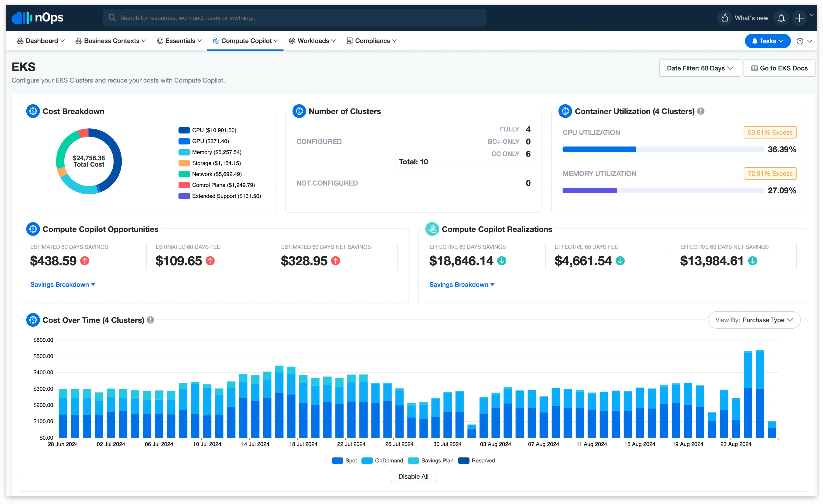The image size is (823, 504).
Task: Click the Total: 10 label
Action: [413, 162]
